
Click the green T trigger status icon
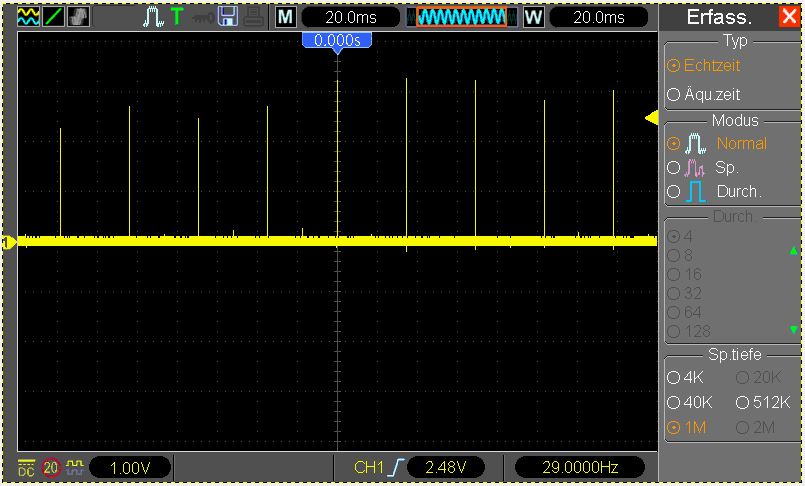[x=177, y=17]
